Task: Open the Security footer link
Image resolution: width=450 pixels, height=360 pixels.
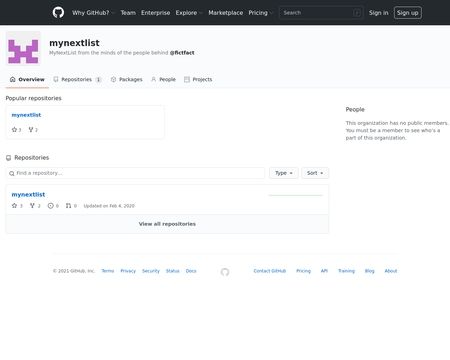Action: (151, 271)
